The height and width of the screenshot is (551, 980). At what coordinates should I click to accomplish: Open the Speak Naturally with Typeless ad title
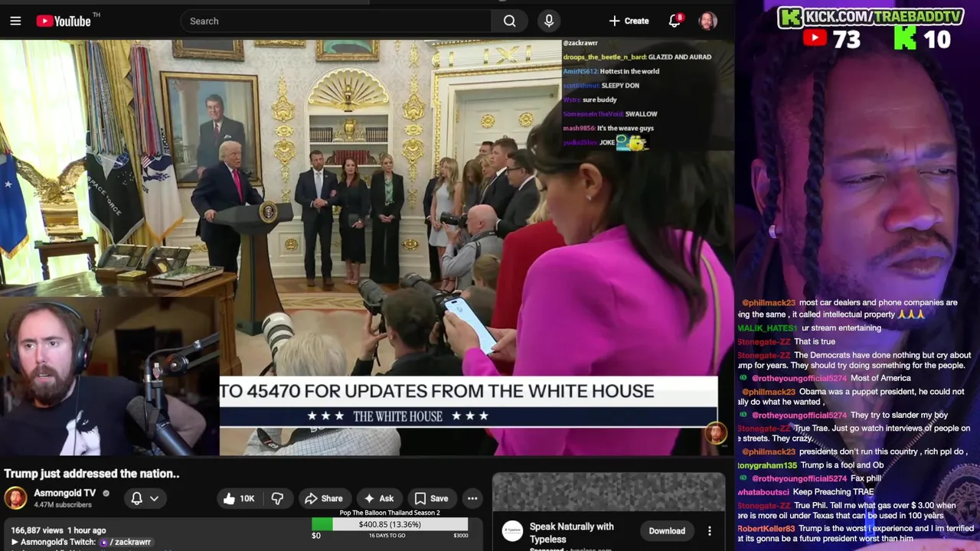click(x=571, y=533)
